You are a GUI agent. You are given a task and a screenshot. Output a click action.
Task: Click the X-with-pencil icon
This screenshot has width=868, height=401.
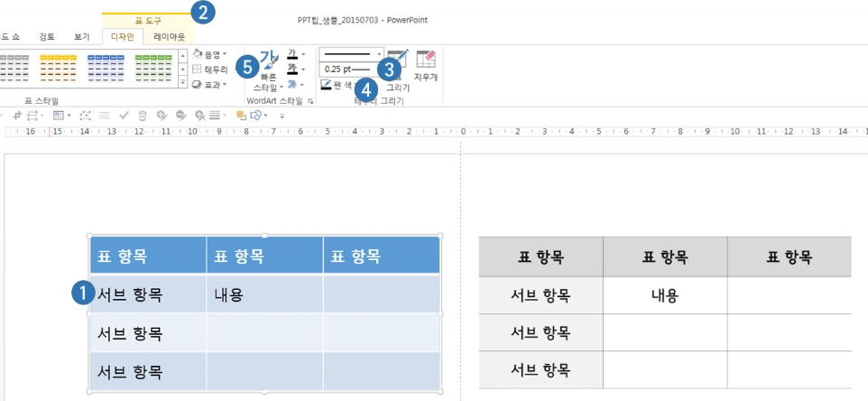[x=199, y=116]
